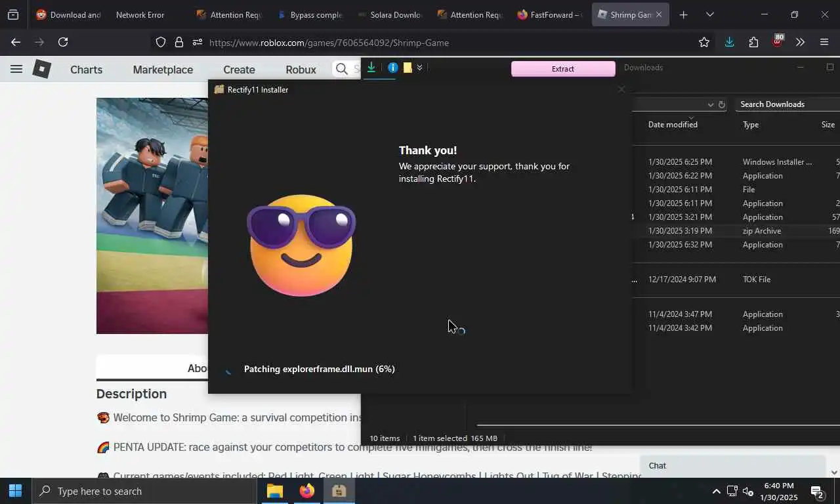The height and width of the screenshot is (504, 840).
Task: Open Firefox downloads panel arrow
Action: (x=729, y=42)
